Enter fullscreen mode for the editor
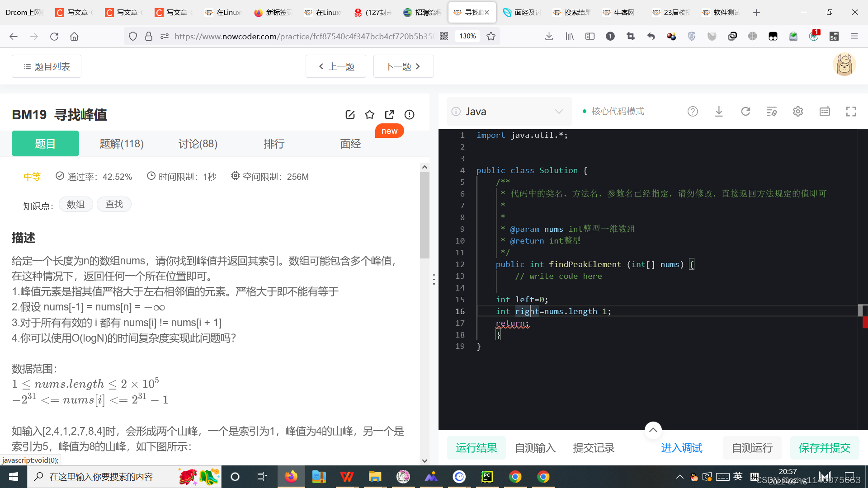 coord(851,111)
